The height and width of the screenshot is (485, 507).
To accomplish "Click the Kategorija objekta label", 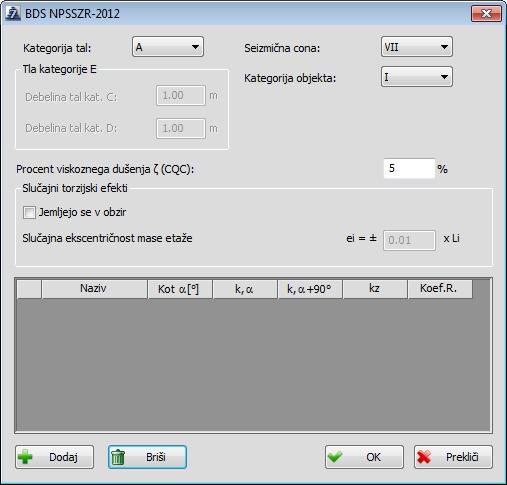I will pyautogui.click(x=290, y=78).
